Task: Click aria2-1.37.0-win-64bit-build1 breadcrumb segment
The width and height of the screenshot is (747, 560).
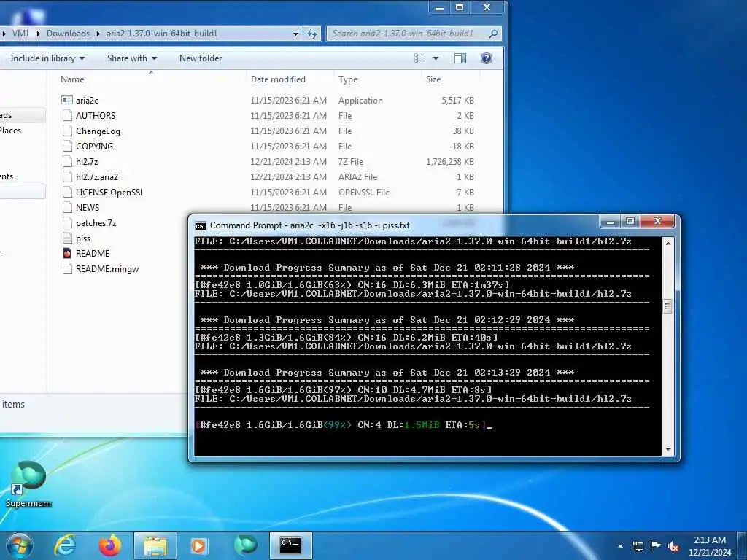Action: coord(162,34)
